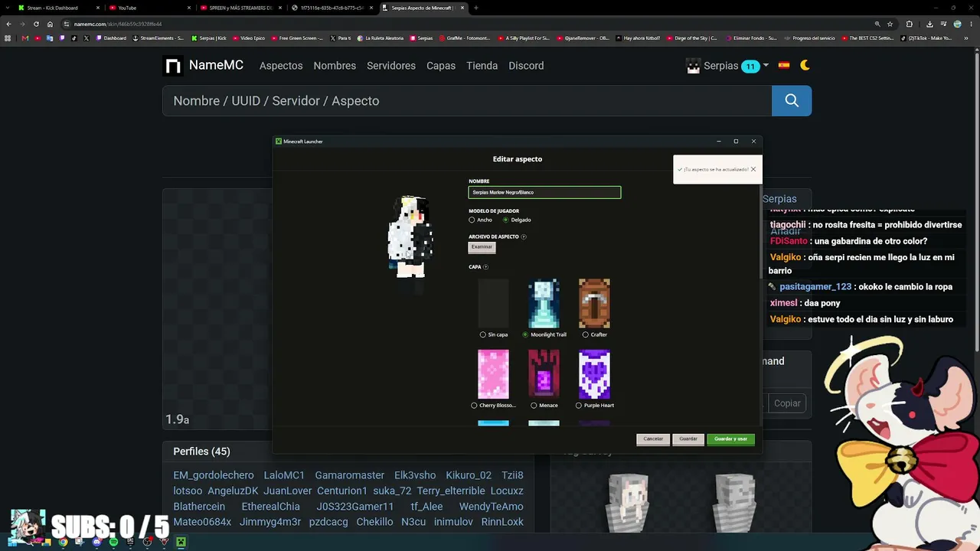Screen dimensions: 980x551
Task: Click the Copiar button on NameMC
Action: pyautogui.click(x=787, y=403)
